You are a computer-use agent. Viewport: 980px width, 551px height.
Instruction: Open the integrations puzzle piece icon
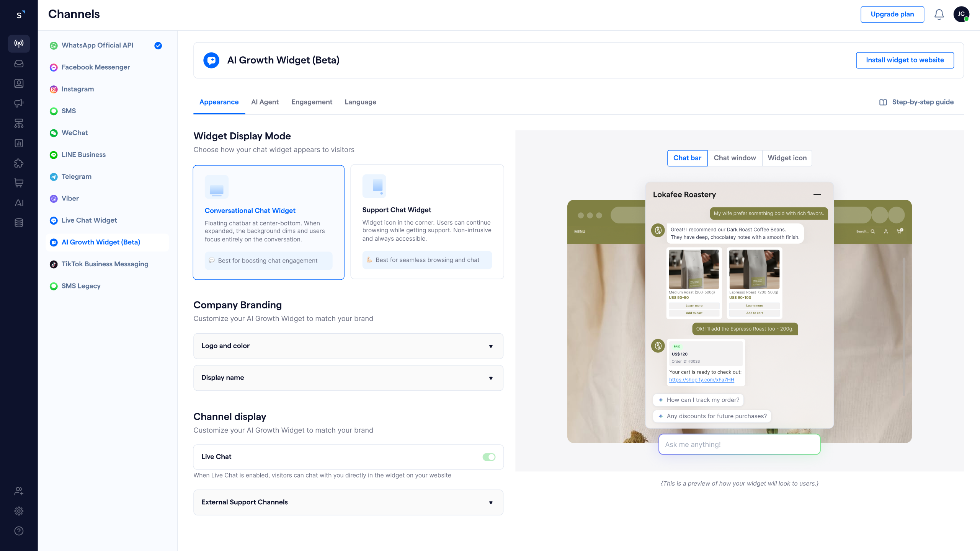click(19, 163)
